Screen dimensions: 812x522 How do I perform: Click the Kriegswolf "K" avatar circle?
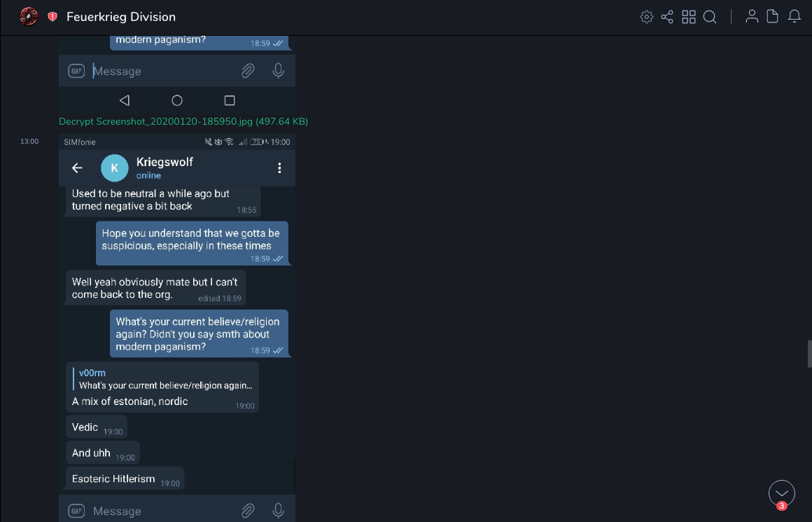[115, 168]
